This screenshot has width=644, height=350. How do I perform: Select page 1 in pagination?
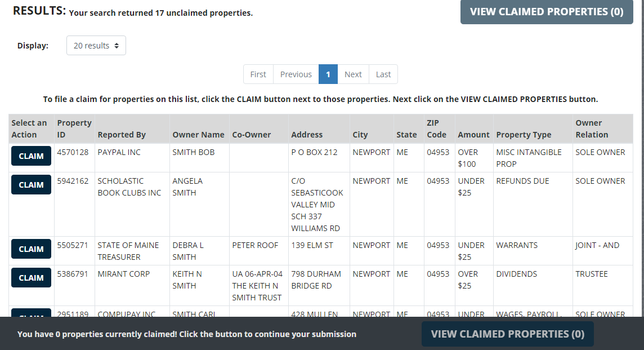click(x=328, y=74)
